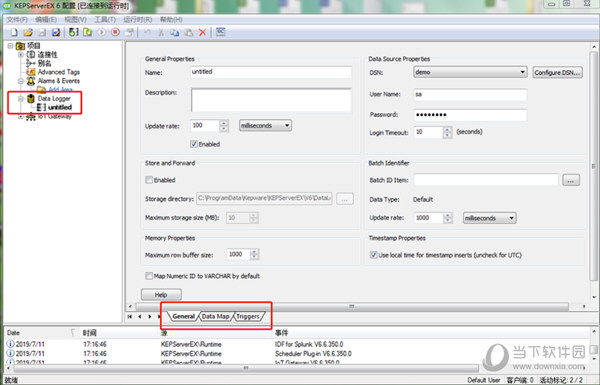Open the 编辑(E) menu
Image resolution: width=600 pixels, height=385 pixels.
(x=46, y=20)
